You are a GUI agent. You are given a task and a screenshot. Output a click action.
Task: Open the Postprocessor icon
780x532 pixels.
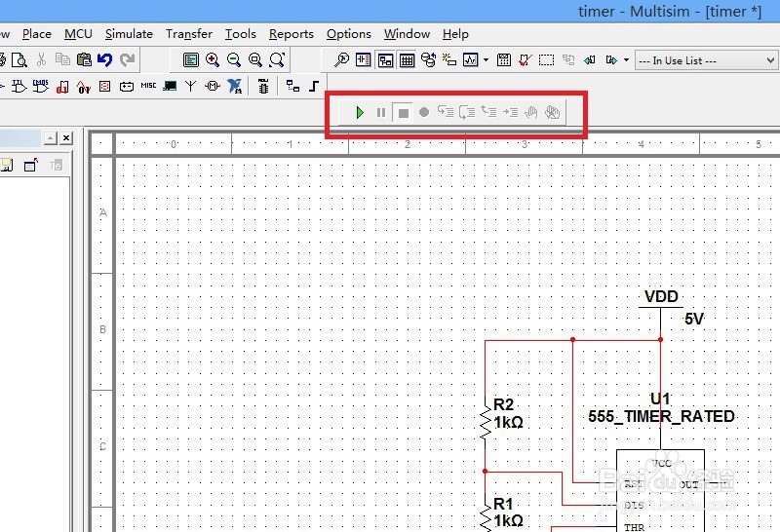[x=504, y=60]
